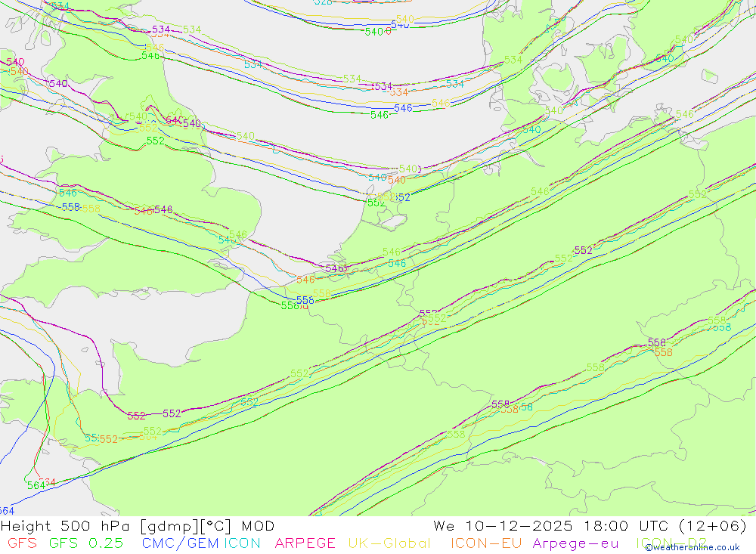Click the ICON-EU legend label in orange
The height and width of the screenshot is (554, 756).
tap(486, 543)
